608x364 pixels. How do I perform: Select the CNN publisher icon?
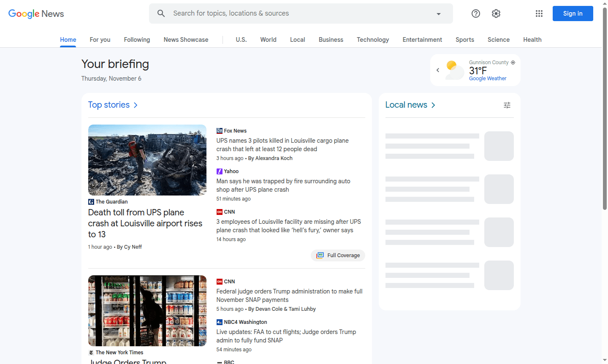tap(220, 212)
